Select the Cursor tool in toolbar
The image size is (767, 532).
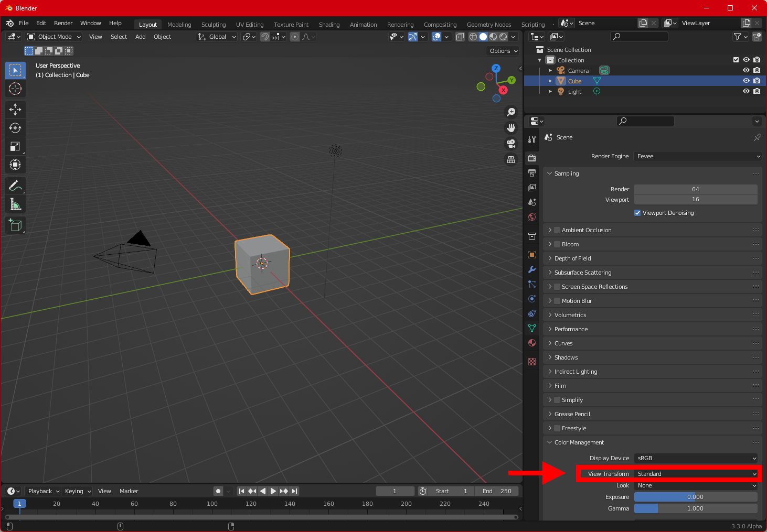coord(15,89)
